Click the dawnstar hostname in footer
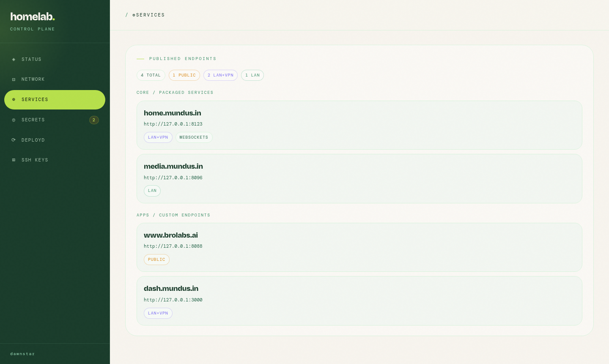 22,354
